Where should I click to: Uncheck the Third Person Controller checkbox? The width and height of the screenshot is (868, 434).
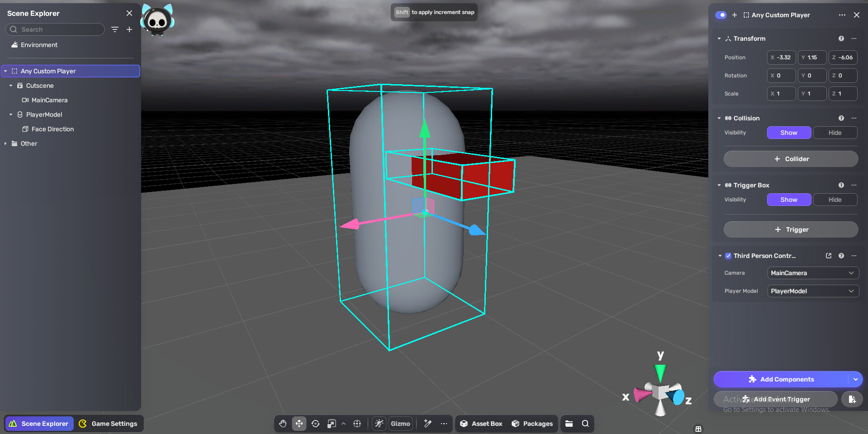pos(728,256)
